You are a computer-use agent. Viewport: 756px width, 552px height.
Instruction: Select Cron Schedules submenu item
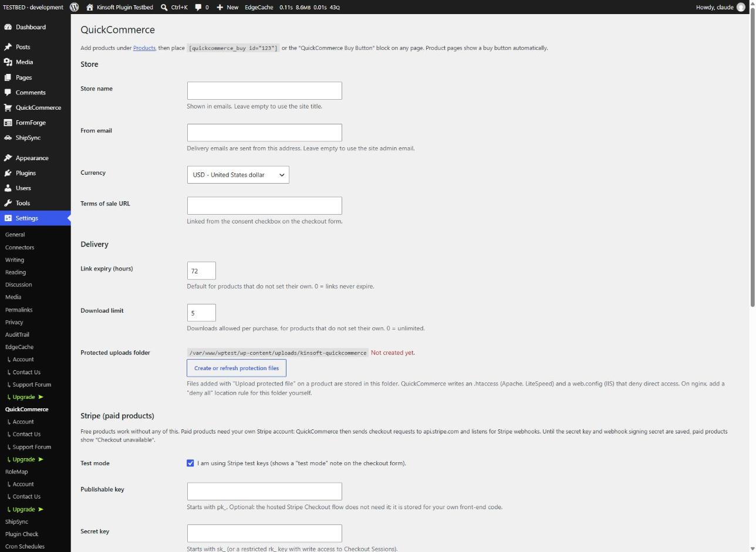click(25, 547)
